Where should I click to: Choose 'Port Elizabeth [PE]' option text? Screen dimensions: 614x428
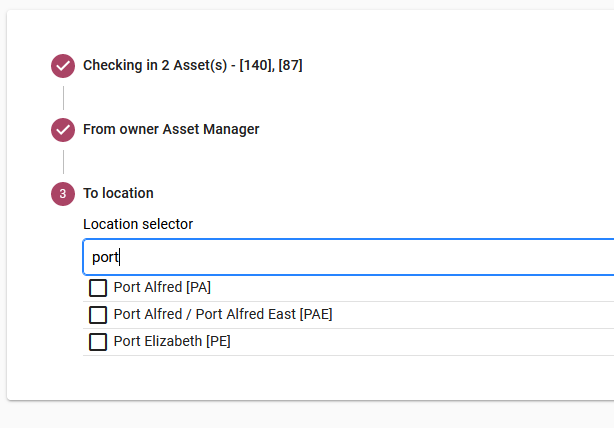(172, 341)
